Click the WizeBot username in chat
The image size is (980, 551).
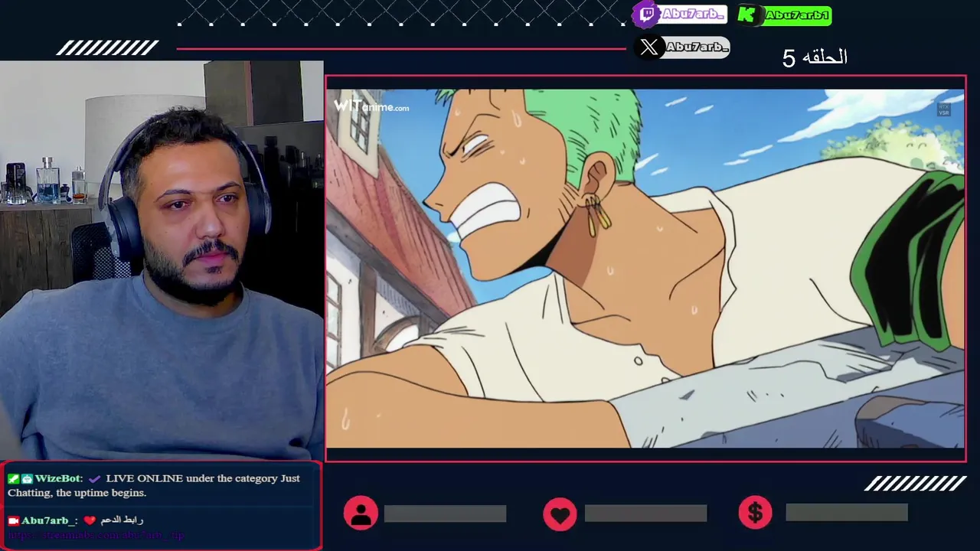point(57,478)
